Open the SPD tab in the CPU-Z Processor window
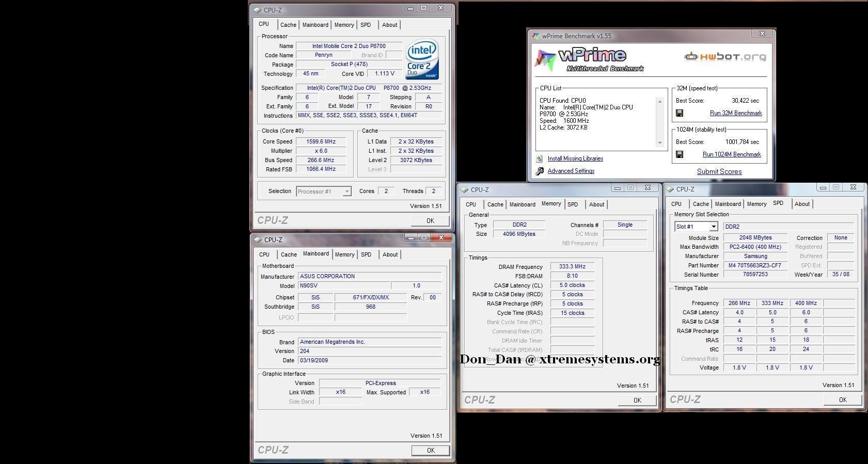 click(x=366, y=25)
